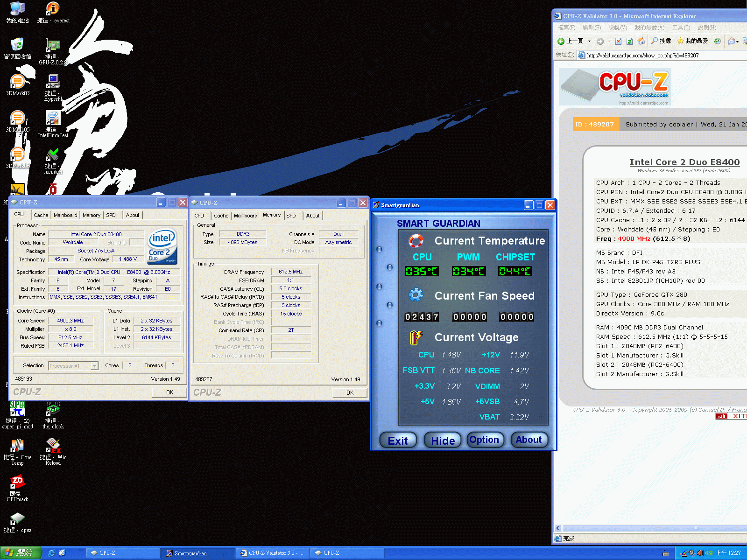Image resolution: width=747 pixels, height=560 pixels.
Task: Expand the Mail button dropdown arrow
Action: pyautogui.click(x=737, y=42)
